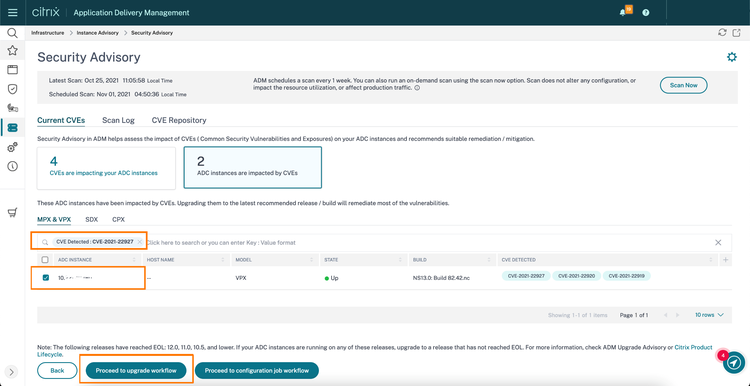Open the help question mark icon
This screenshot has height=386, width=750.
click(x=646, y=13)
